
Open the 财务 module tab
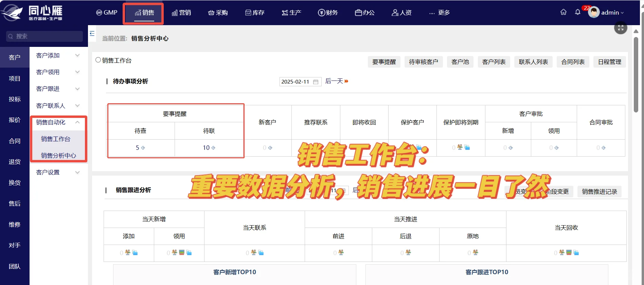(328, 13)
